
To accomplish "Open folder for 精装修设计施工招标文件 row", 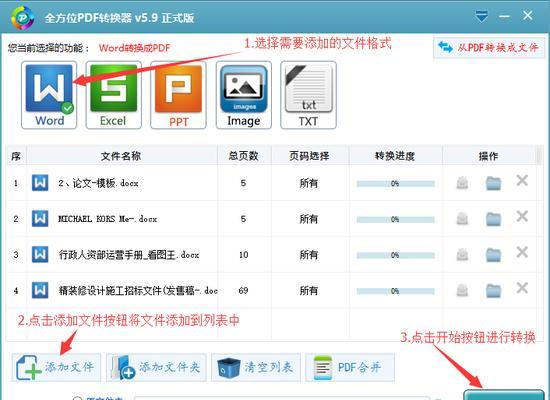I will pyautogui.click(x=493, y=291).
